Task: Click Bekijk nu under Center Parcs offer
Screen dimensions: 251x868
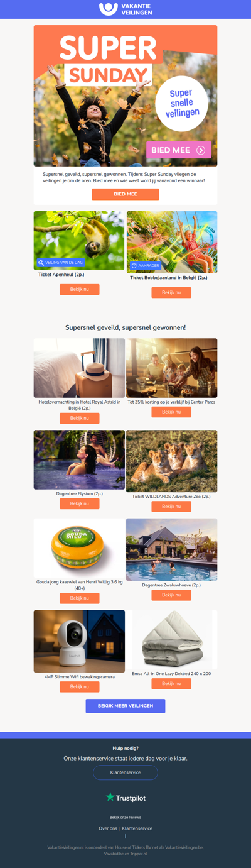Action: click(x=171, y=412)
